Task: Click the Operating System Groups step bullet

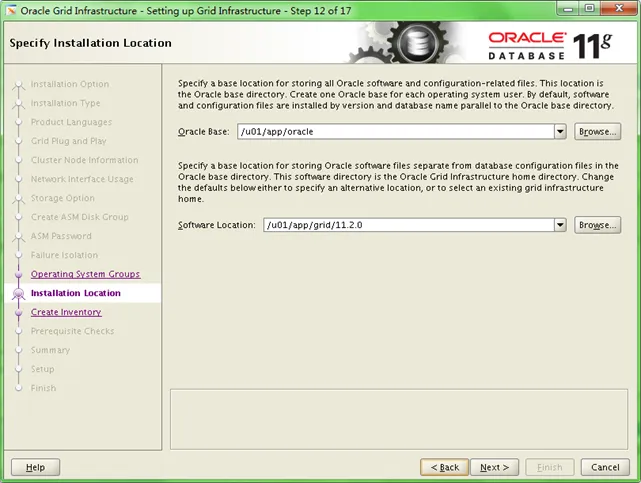Action: (x=18, y=274)
